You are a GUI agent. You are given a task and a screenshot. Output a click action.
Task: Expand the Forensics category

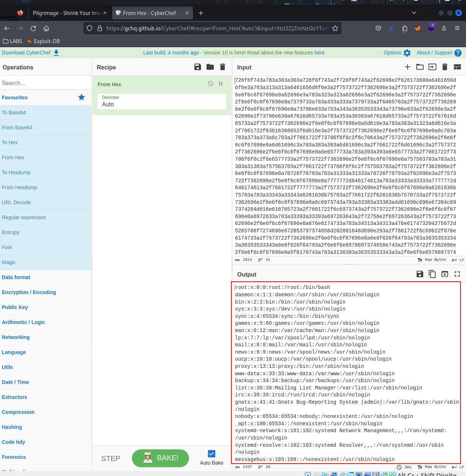[45, 457]
